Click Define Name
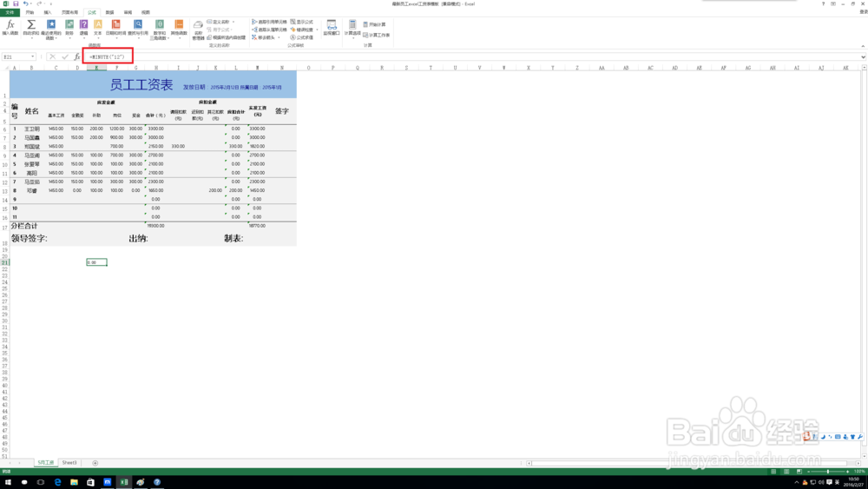Screen dimensions: 868x489 point(218,23)
